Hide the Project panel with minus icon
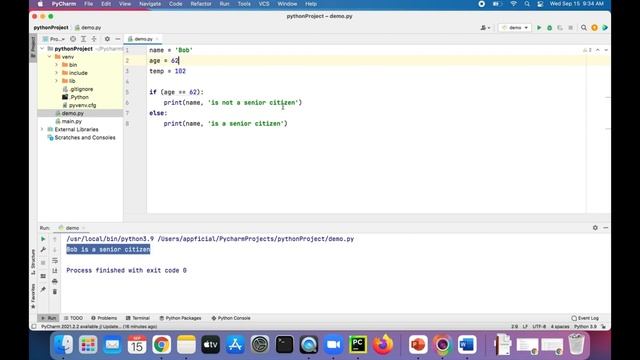 click(118, 39)
